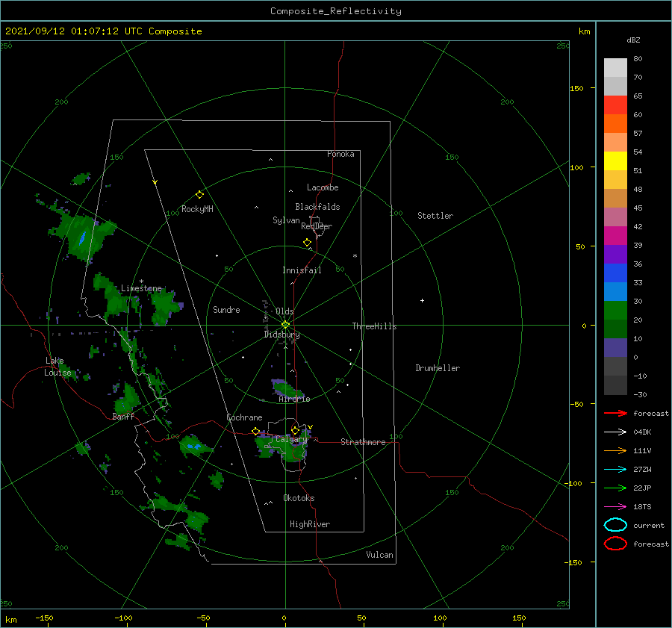The width and height of the screenshot is (672, 628).
Task: Click the Lacombe label
Action: tap(323, 187)
